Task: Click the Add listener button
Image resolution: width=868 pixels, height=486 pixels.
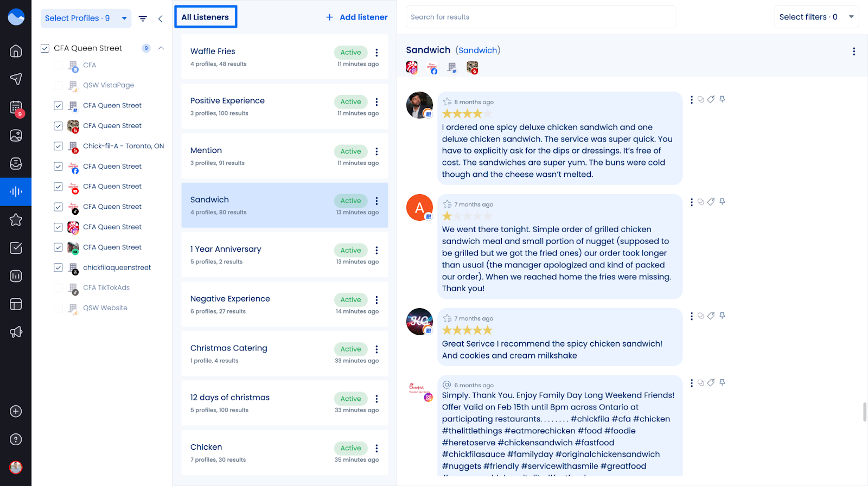Action: click(356, 17)
